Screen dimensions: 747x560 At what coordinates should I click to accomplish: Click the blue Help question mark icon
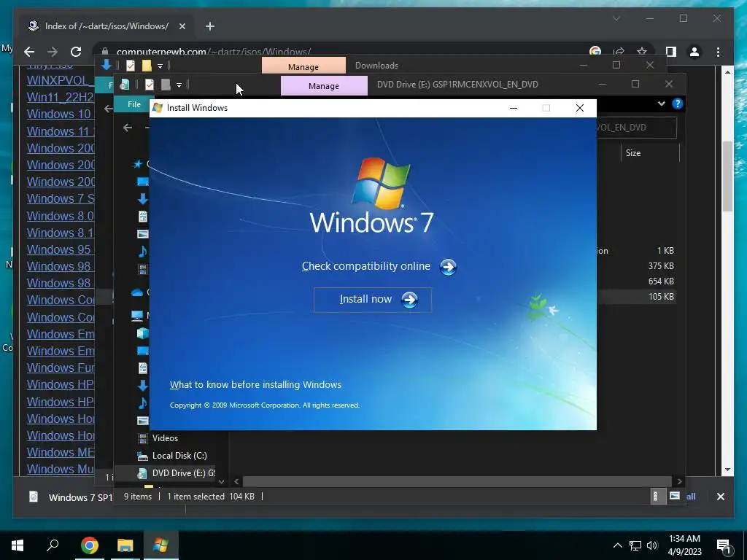678,104
